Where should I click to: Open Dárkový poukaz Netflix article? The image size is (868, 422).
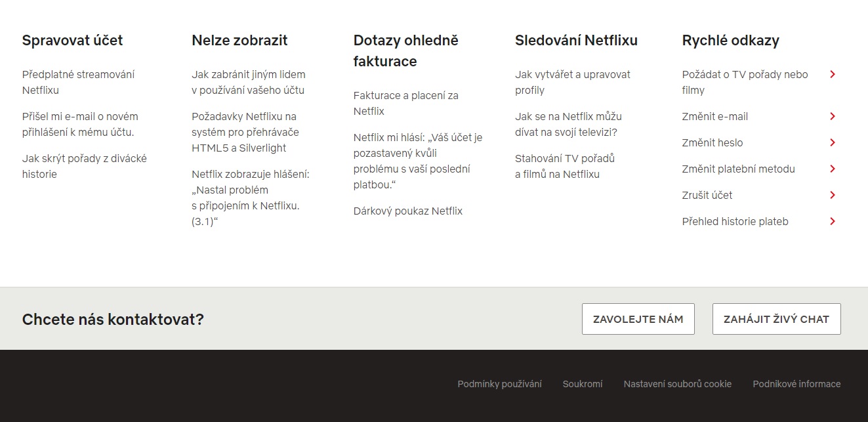(x=408, y=211)
